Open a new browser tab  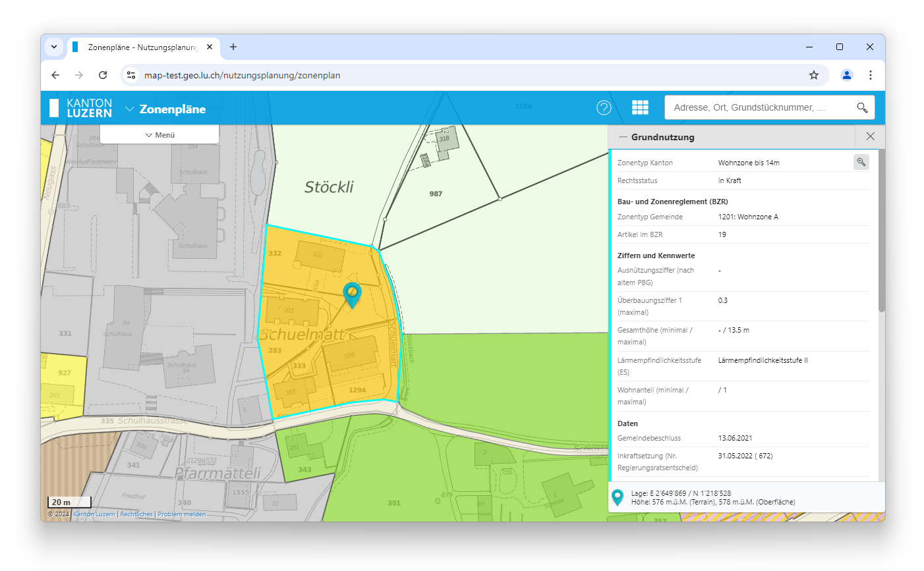(x=233, y=47)
